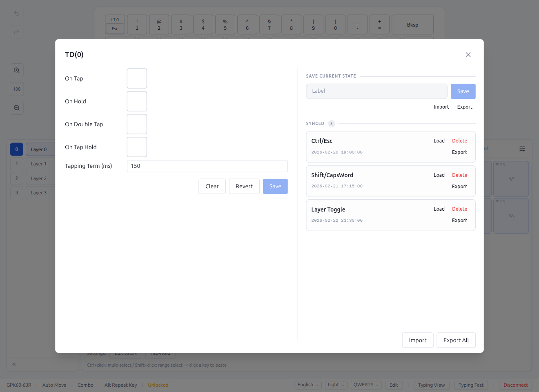Select layer number 3 button
The image size is (539, 392).
pos(17,193)
